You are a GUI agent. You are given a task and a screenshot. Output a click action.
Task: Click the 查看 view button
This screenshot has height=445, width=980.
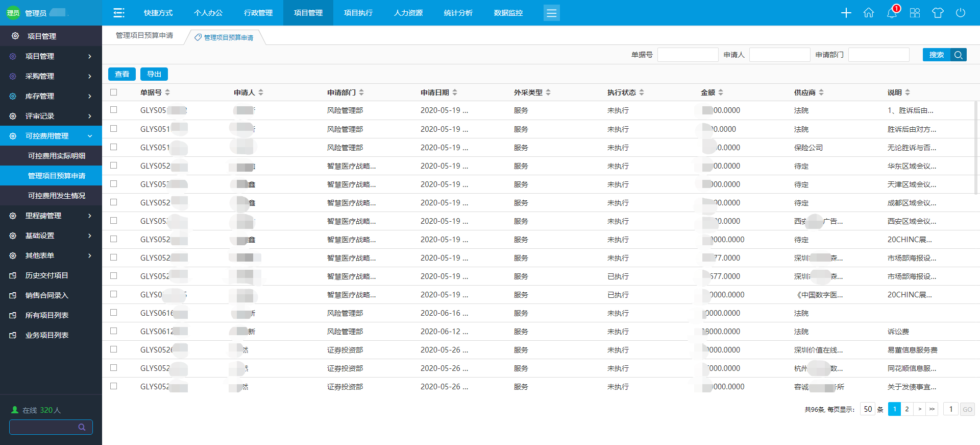122,74
